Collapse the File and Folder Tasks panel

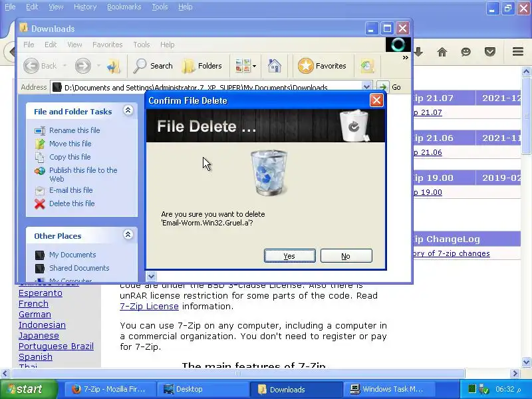click(128, 110)
